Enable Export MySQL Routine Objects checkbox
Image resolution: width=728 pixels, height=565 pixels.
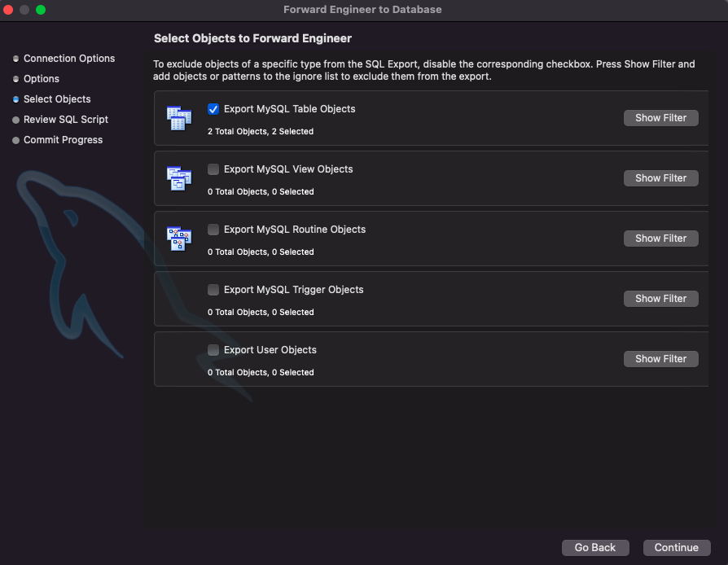click(x=213, y=230)
